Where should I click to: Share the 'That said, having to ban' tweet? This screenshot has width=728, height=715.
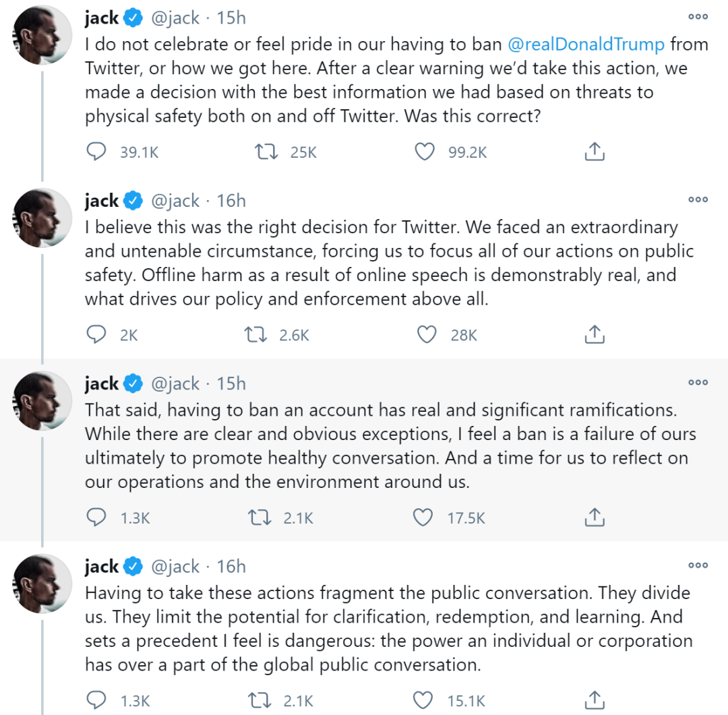pyautogui.click(x=594, y=517)
